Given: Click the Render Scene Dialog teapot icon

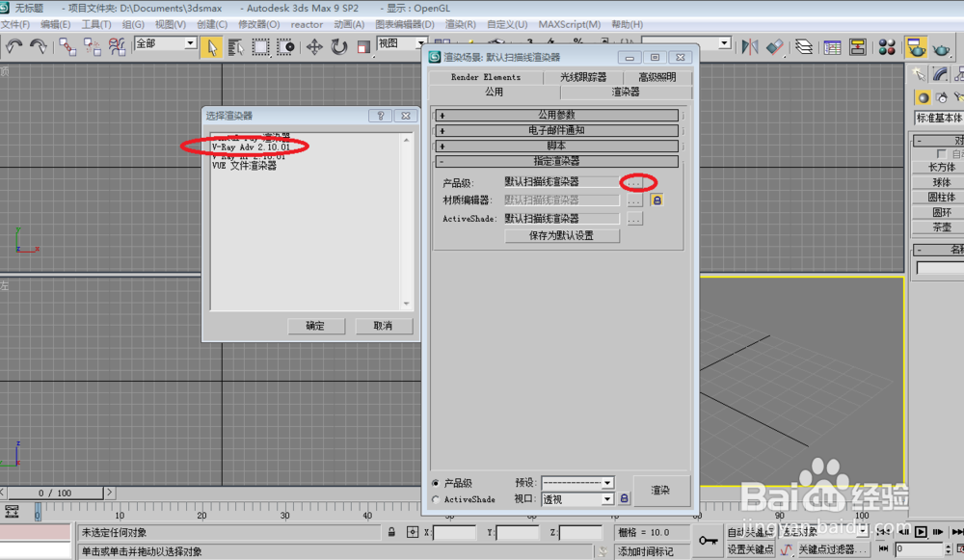Looking at the screenshot, I should 916,46.
